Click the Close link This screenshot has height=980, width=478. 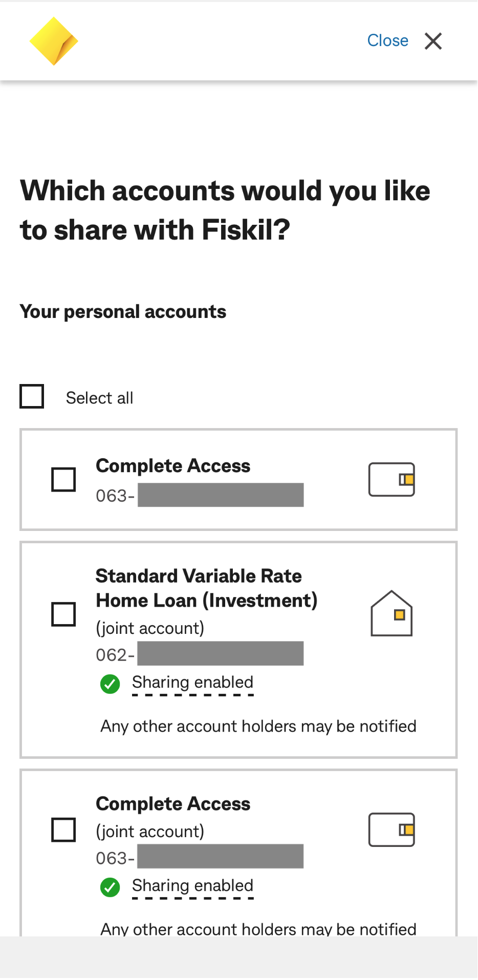[x=387, y=40]
